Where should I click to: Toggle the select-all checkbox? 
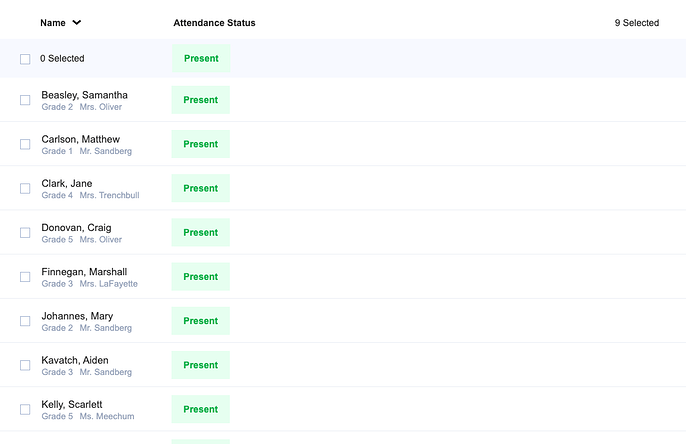[25, 59]
